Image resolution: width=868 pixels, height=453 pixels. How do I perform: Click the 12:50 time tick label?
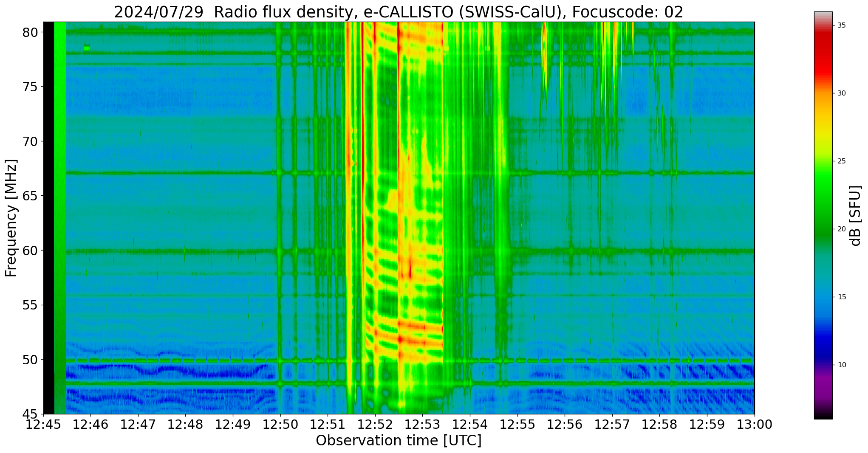click(280, 425)
